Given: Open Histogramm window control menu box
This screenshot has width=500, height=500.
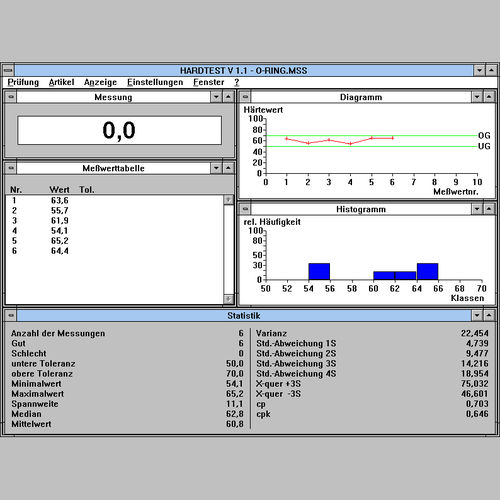Looking at the screenshot, I should (245, 209).
